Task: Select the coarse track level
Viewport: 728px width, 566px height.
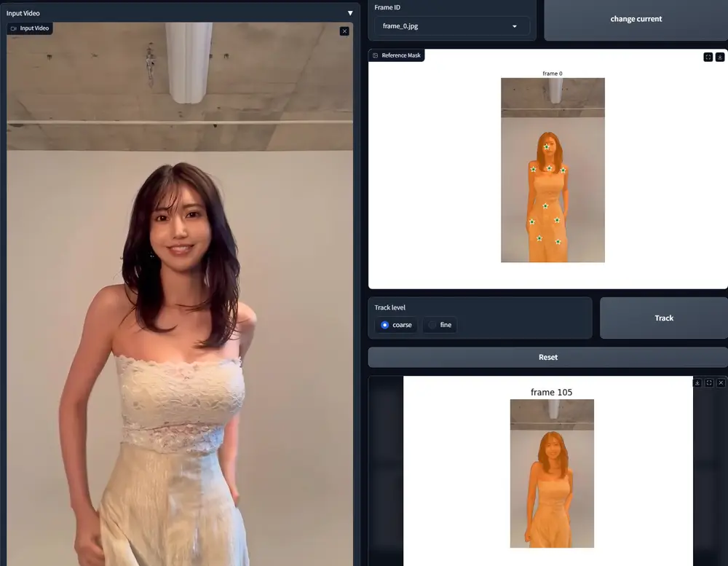Action: 396,325
